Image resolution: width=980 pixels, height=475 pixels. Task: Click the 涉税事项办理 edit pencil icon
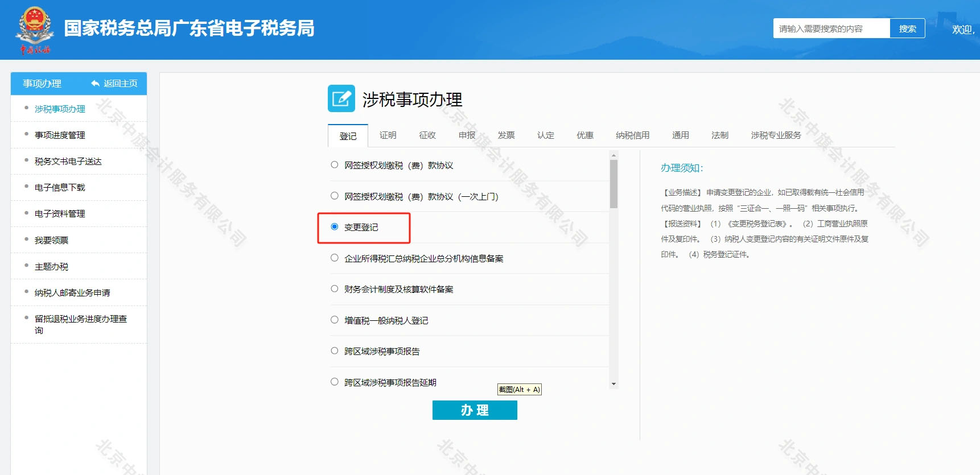pyautogui.click(x=341, y=98)
